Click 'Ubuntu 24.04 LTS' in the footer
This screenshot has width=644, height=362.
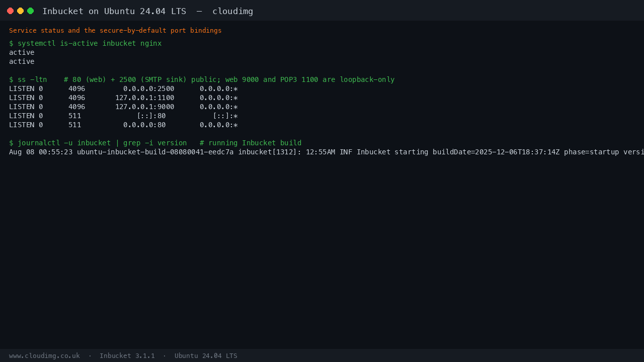(206, 356)
